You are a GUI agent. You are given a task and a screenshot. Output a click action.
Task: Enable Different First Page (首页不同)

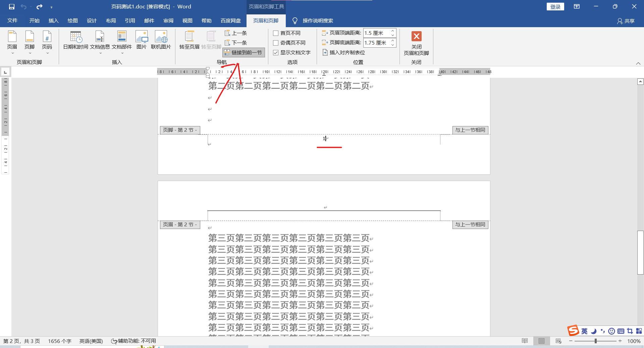[x=287, y=33]
